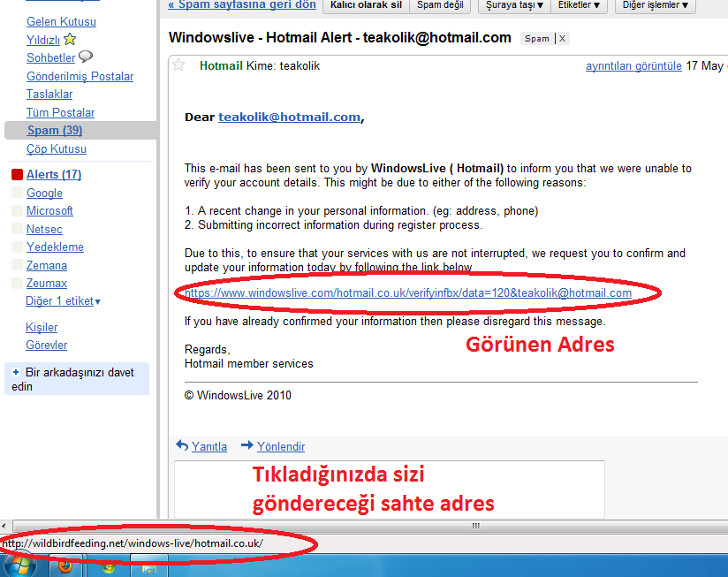Expand Diğer 1 etiket label list
728x577 pixels.
63,300
